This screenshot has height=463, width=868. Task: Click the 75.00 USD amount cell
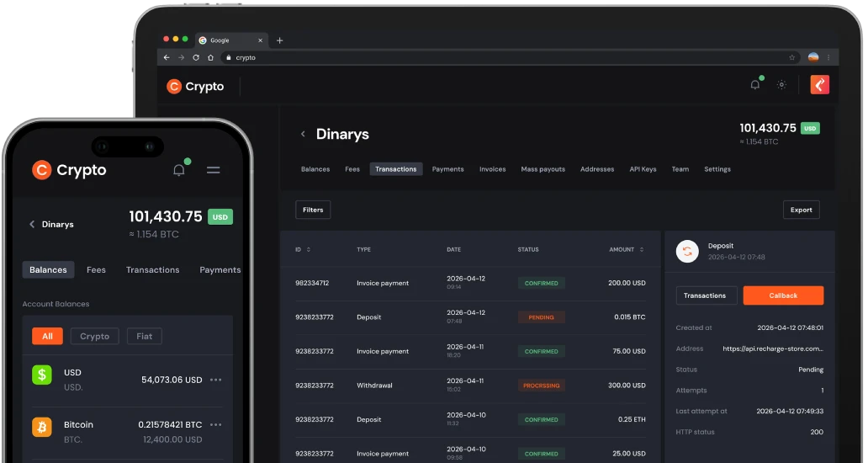[x=629, y=351]
